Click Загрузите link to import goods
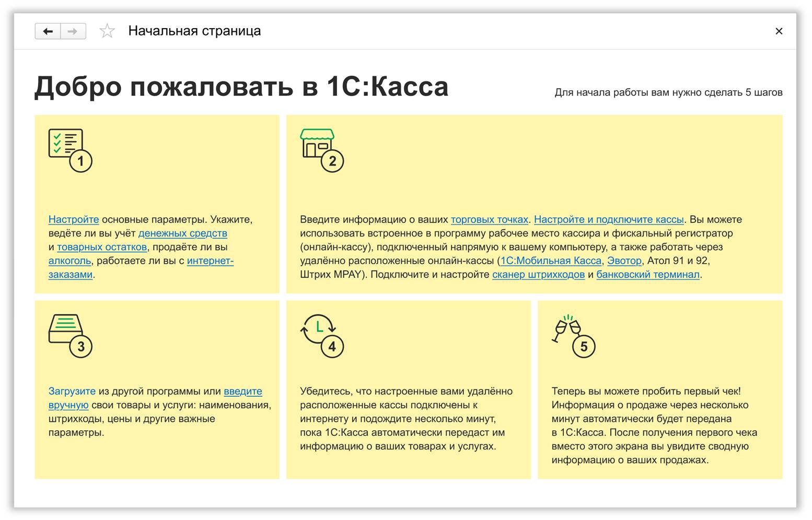This screenshot has height=520, width=812. 72,391
